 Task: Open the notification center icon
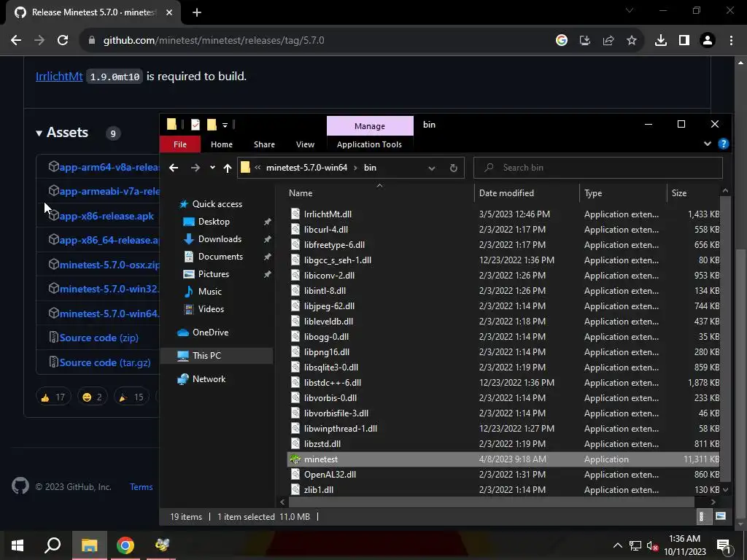(x=724, y=545)
